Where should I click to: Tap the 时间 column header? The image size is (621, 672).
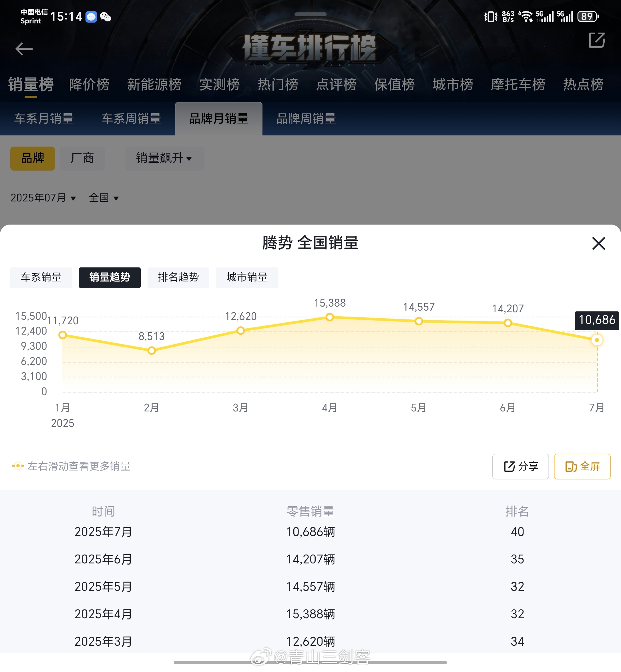point(103,511)
